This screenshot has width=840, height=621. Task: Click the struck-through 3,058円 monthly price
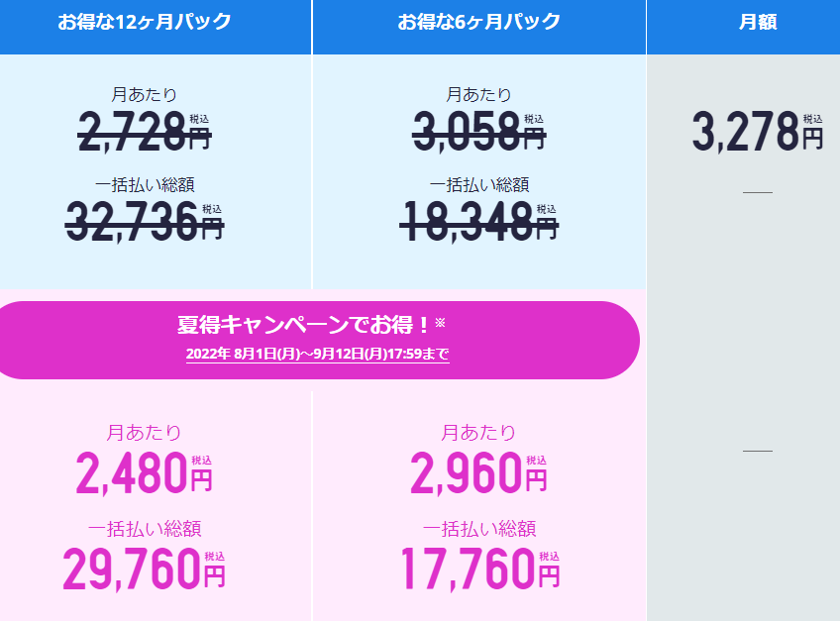(x=478, y=132)
